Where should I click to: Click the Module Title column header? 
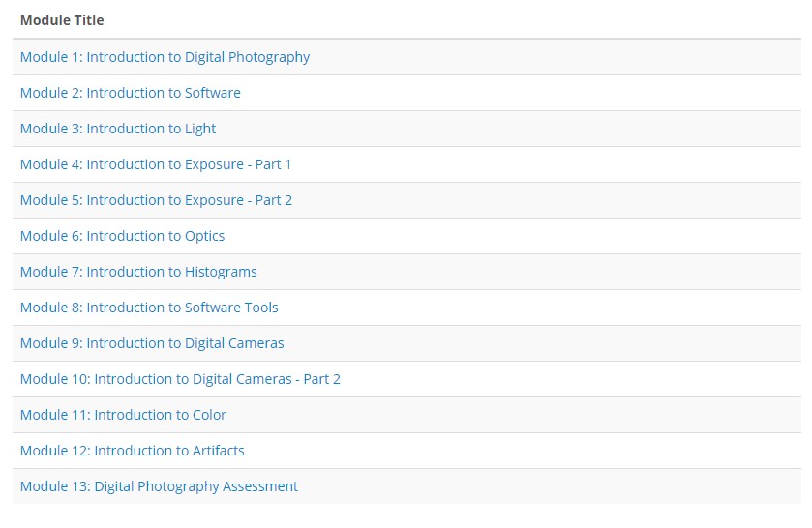click(x=62, y=20)
